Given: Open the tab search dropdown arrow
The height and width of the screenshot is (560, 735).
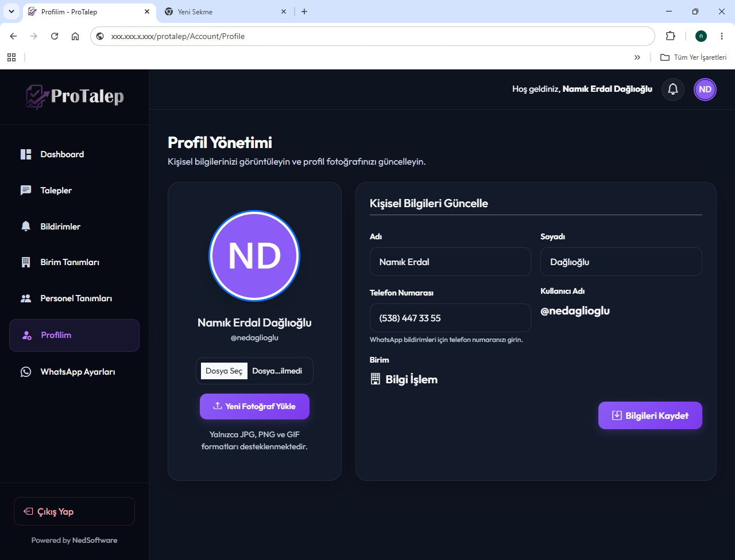Looking at the screenshot, I should click(11, 11).
